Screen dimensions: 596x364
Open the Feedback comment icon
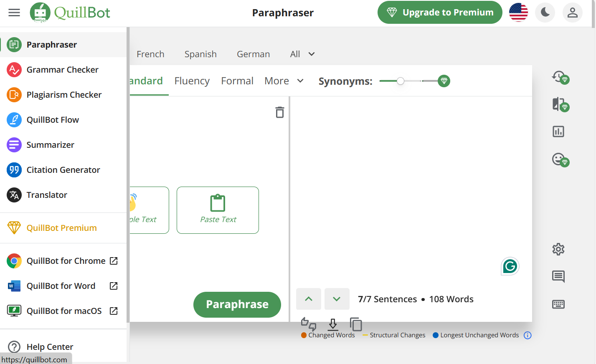(x=558, y=276)
